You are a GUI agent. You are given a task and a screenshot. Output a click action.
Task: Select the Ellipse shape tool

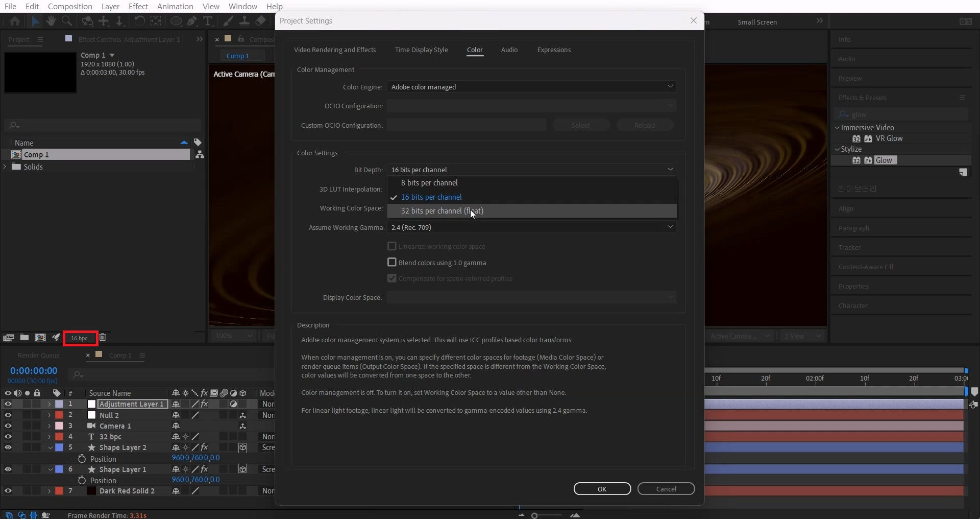176,21
